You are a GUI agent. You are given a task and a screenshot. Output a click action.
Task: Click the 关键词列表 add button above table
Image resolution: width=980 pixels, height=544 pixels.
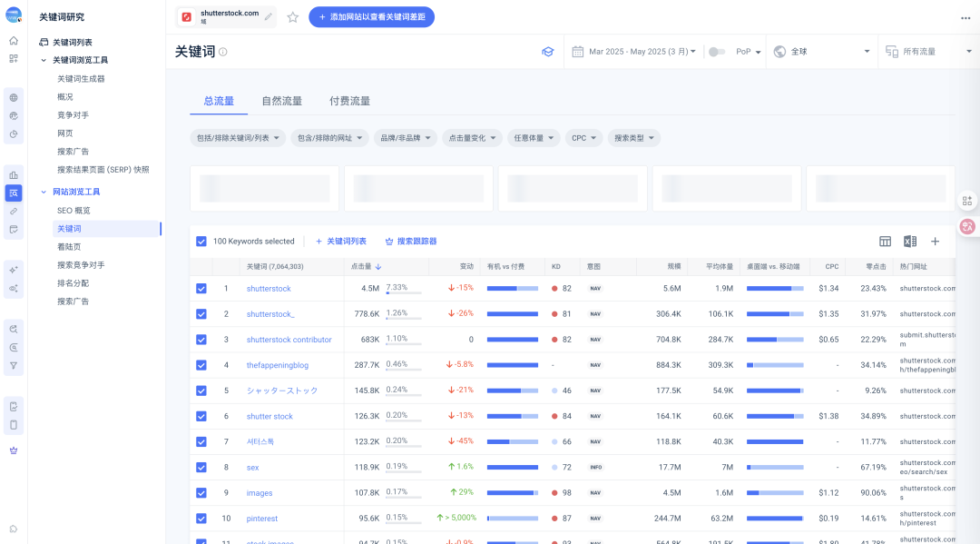340,242
